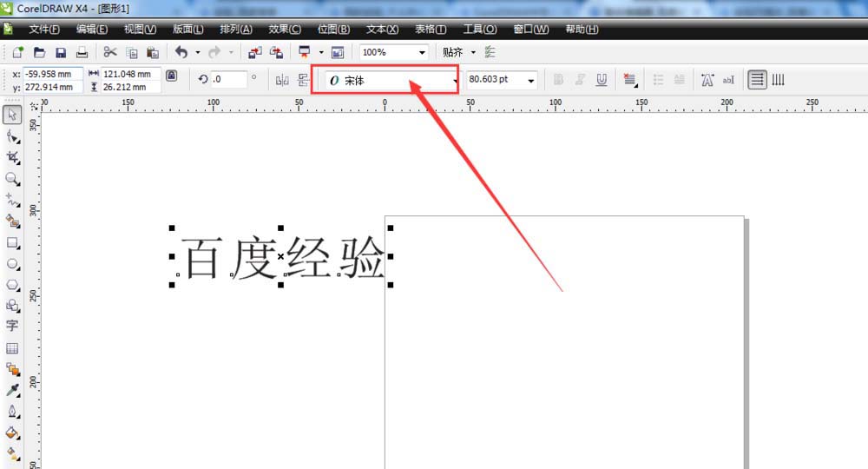Viewport: 868px width, 469px height.
Task: Select the Pick tool in toolbox
Action: (12, 115)
